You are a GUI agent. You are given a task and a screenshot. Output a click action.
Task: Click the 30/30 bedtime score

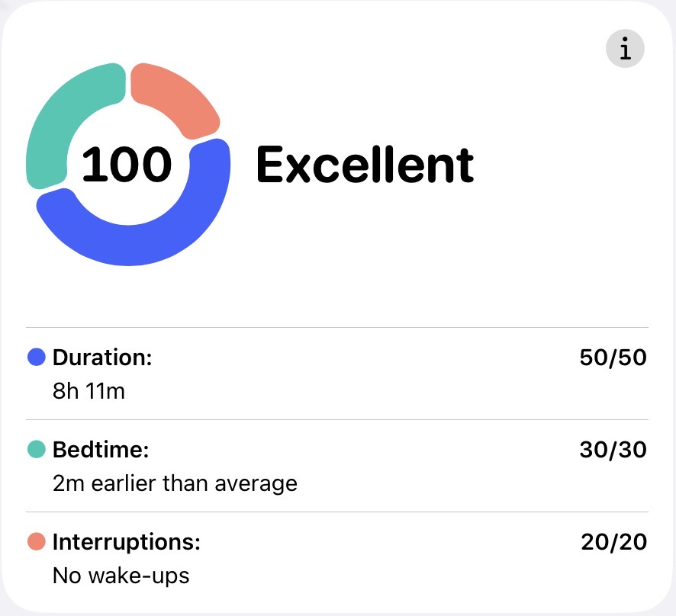click(x=613, y=450)
